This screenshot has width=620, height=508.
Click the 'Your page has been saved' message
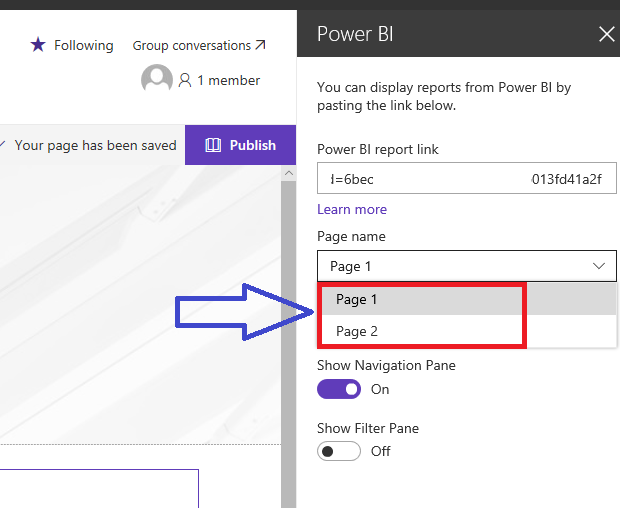[x=95, y=145]
